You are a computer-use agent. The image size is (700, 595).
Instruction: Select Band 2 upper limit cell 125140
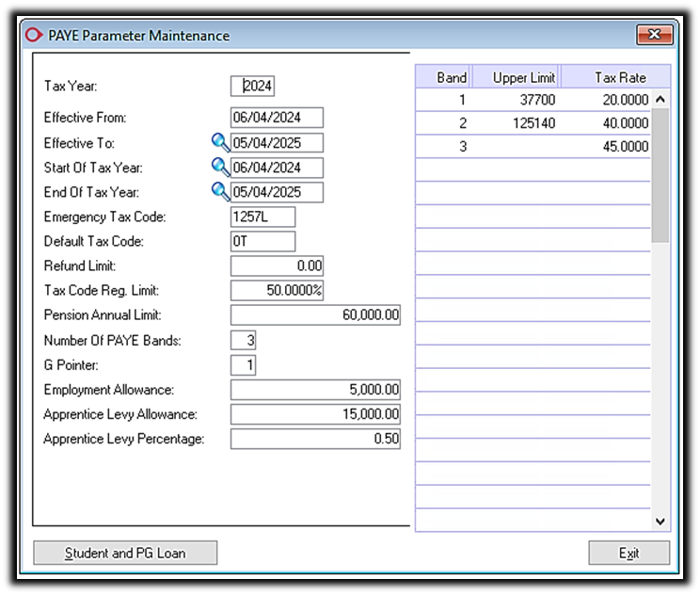(x=523, y=123)
